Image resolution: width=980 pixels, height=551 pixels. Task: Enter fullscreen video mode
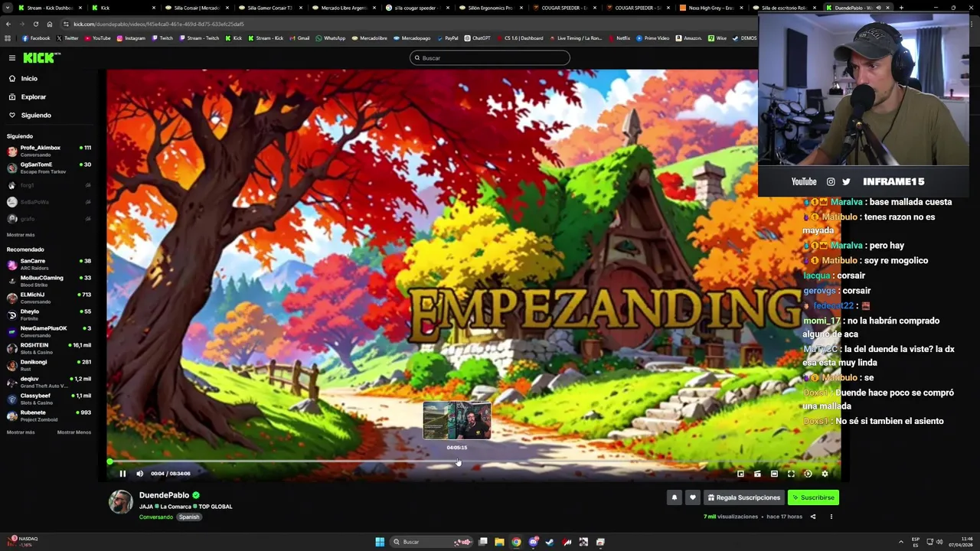pos(791,474)
